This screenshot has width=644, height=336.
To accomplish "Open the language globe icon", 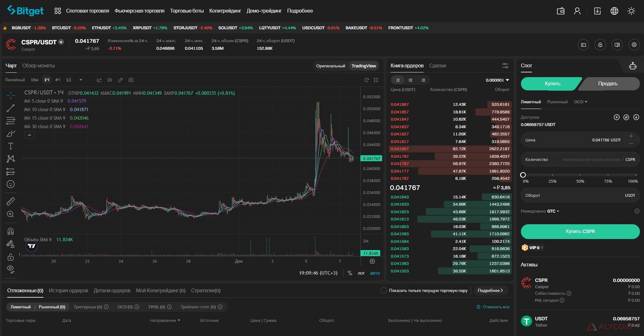I will click(614, 11).
